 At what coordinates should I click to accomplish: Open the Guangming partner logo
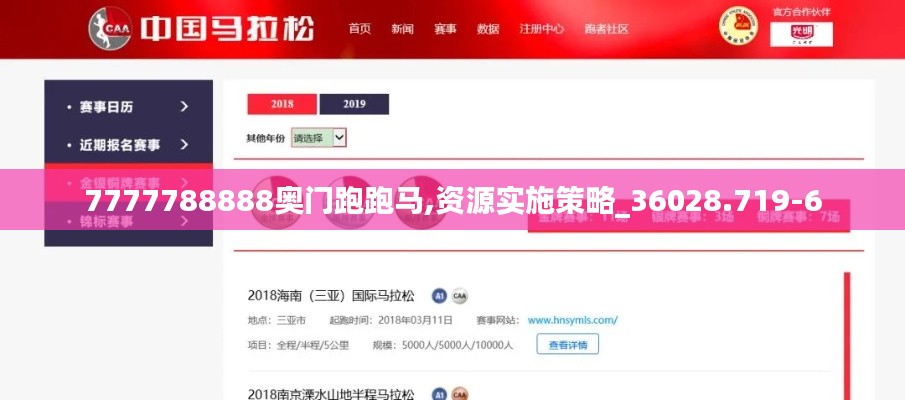click(801, 35)
